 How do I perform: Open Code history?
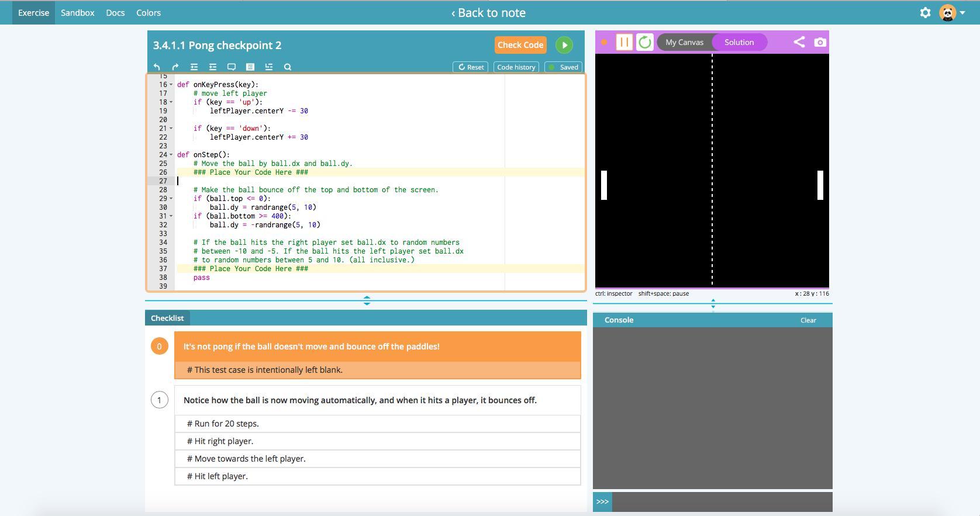click(516, 67)
